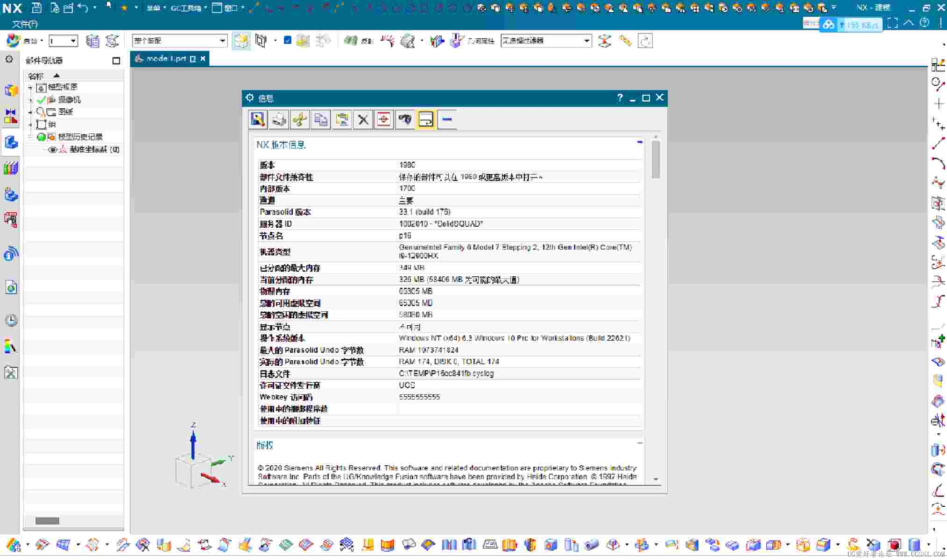Screen dimensions: 947x560
Task: Toggle the highlighted word wrap icon in 信息 toolbar
Action: (x=426, y=119)
